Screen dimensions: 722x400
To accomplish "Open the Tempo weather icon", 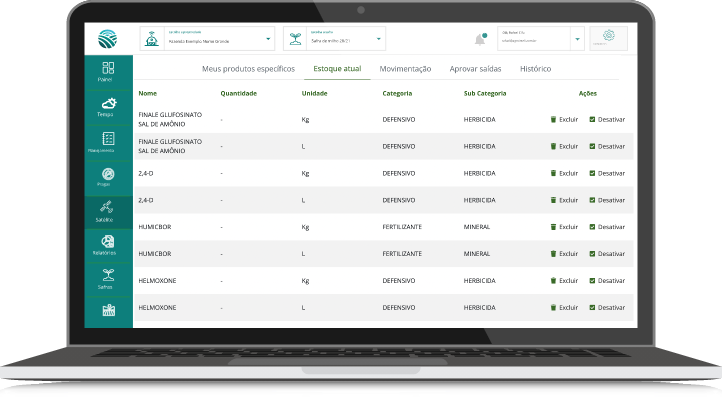I will point(109,103).
